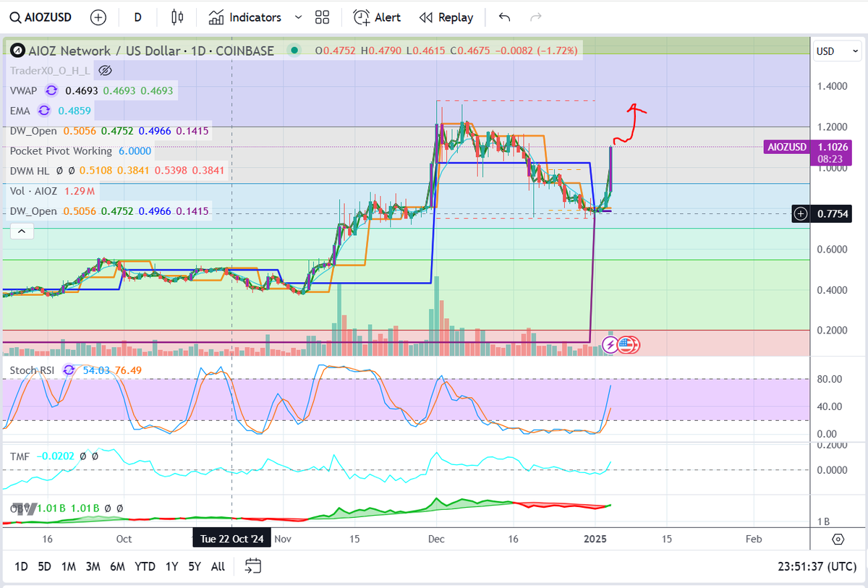
Task: Set time range to 6M
Action: coord(118,566)
